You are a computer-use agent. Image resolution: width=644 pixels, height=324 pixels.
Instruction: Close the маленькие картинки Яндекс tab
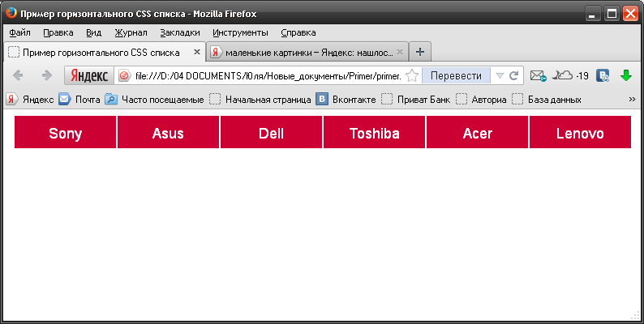(x=400, y=52)
